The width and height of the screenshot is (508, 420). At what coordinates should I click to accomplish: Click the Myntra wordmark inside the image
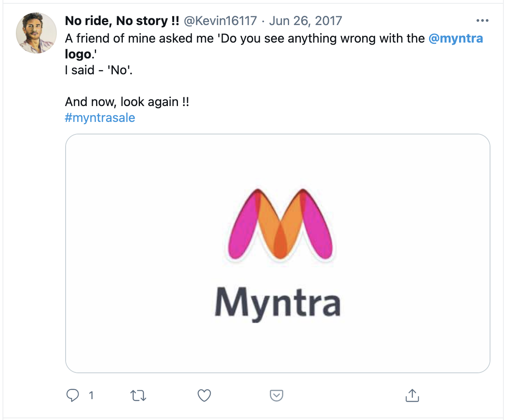click(278, 302)
